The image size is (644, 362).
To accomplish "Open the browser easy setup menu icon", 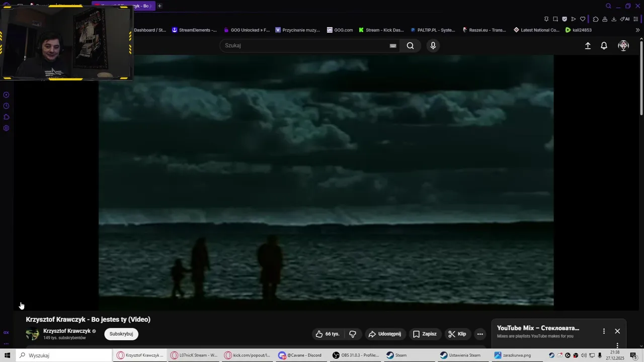I will (636, 19).
